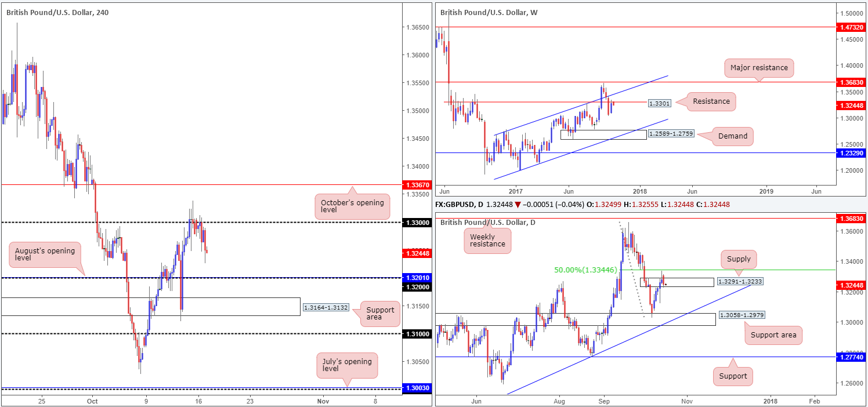868x407 pixels.
Task: Click the "2017" label on the weekly time axis
Action: [516, 191]
